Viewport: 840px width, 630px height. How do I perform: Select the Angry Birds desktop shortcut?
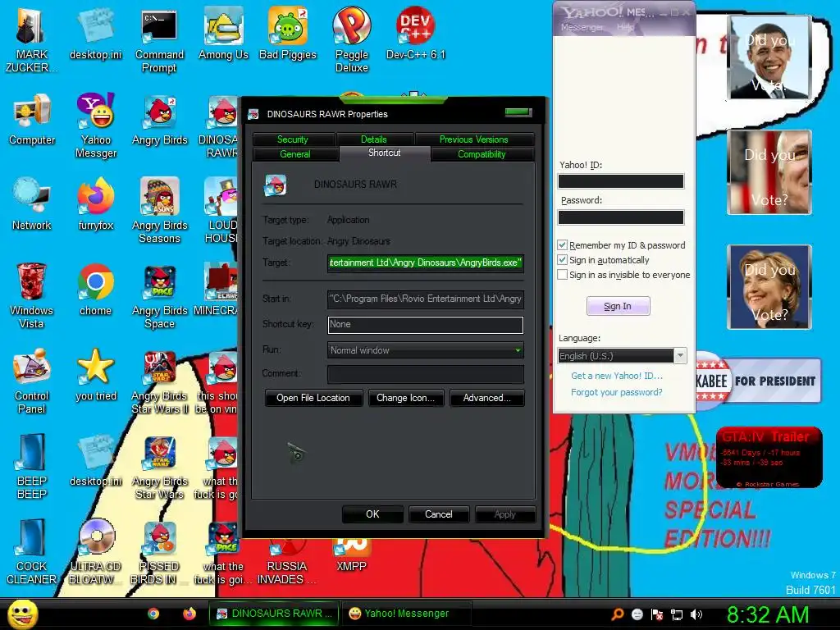160,120
